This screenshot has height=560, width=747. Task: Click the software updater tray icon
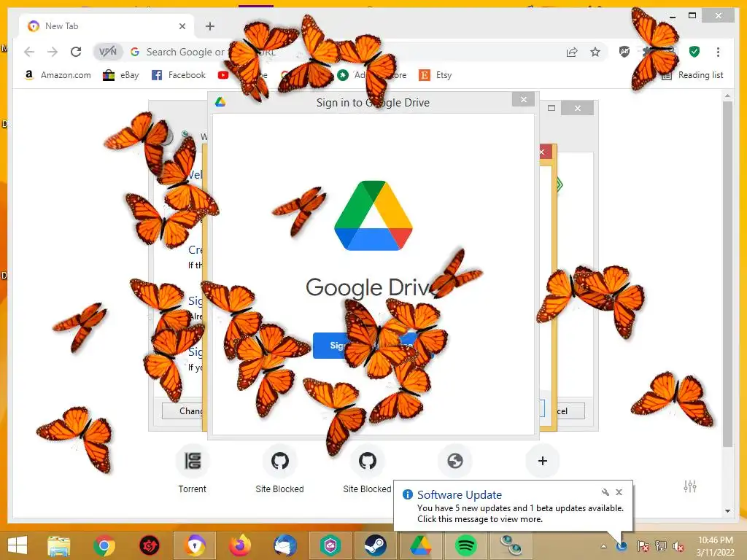(622, 545)
